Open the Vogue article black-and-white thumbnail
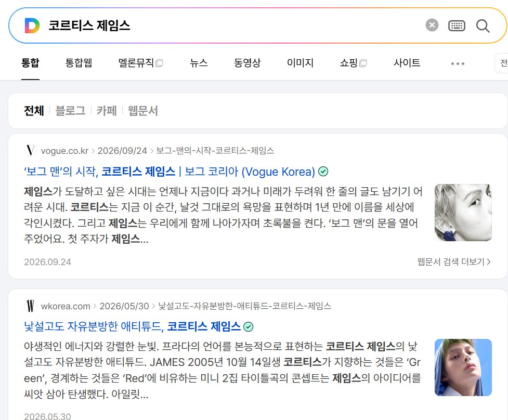The image size is (508, 420). click(x=463, y=213)
